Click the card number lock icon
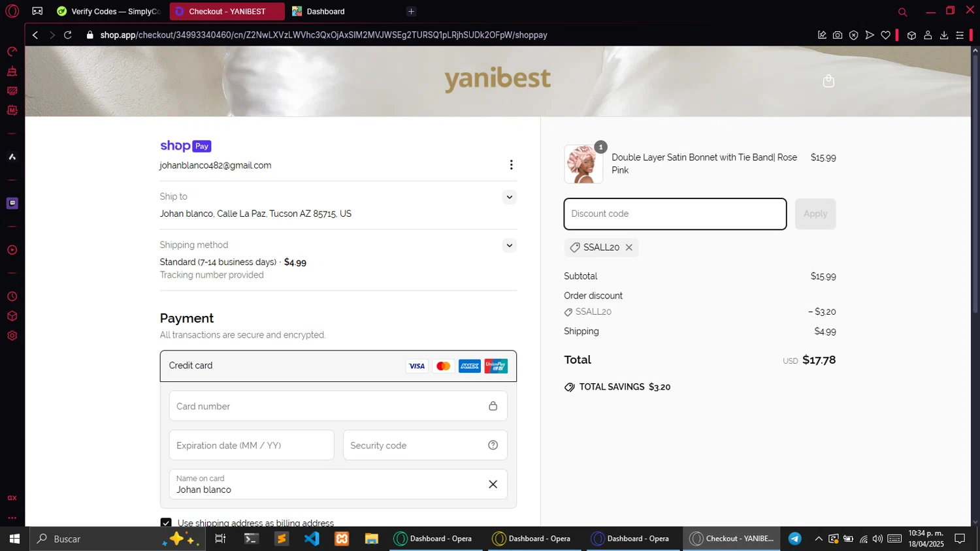This screenshot has height=551, width=980. point(493,406)
